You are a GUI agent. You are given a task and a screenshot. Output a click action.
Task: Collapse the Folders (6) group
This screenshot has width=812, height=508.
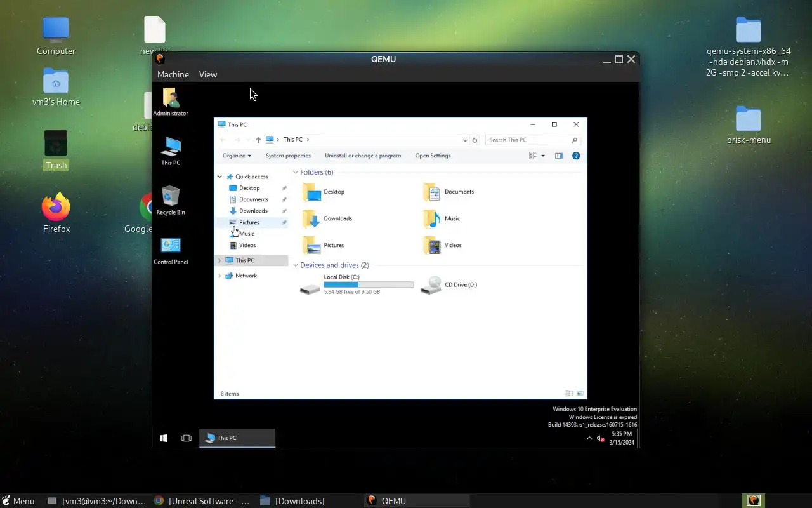296,173
